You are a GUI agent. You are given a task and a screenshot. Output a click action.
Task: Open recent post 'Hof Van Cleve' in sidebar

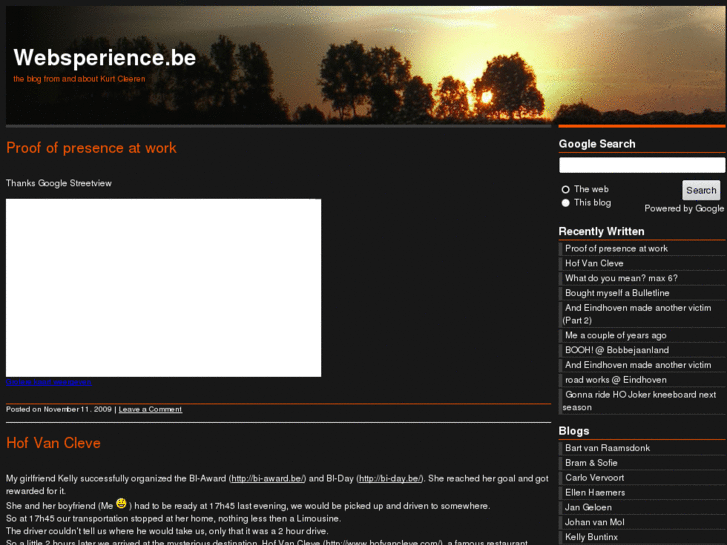[x=594, y=263]
